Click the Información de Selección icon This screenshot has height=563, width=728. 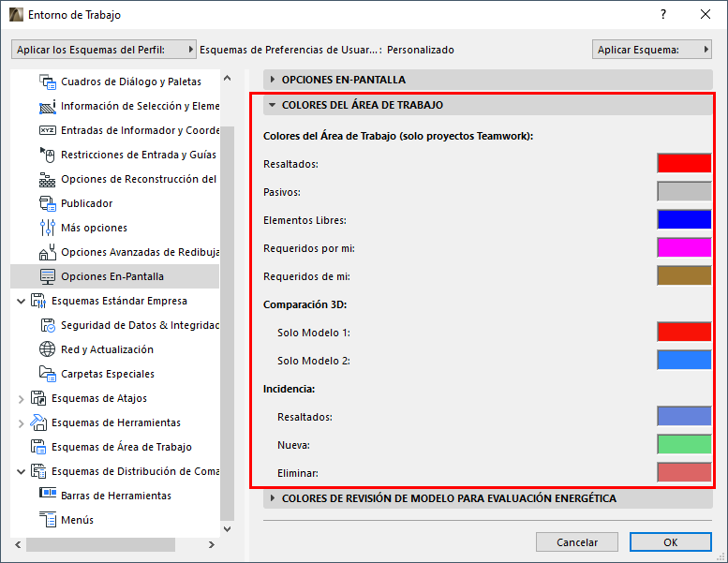coord(48,106)
